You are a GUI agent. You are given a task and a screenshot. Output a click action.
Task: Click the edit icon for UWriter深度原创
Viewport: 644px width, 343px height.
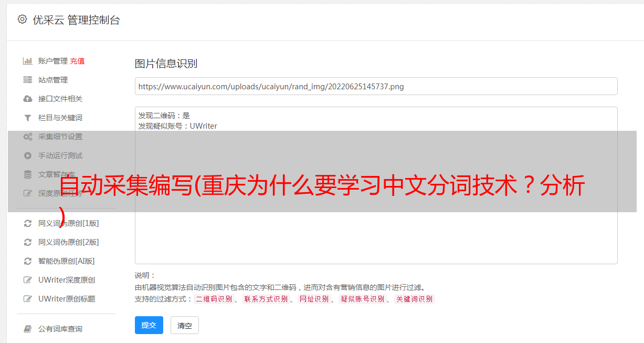click(28, 280)
